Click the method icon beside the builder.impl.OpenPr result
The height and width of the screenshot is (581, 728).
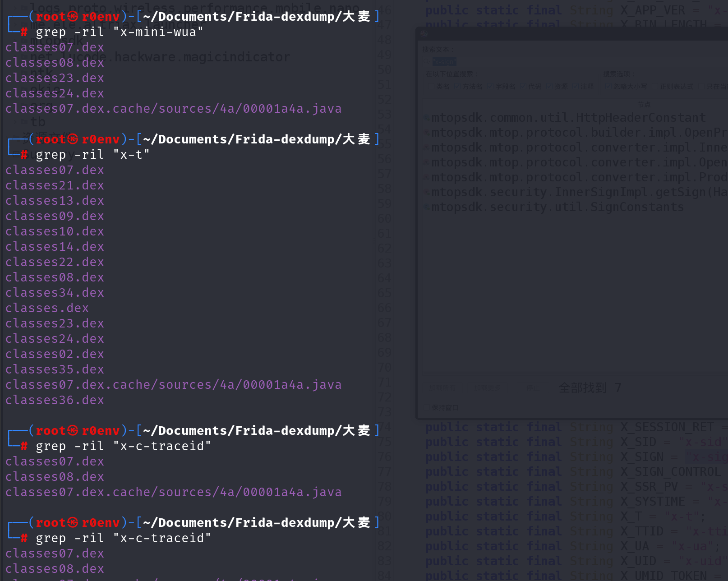point(427,133)
